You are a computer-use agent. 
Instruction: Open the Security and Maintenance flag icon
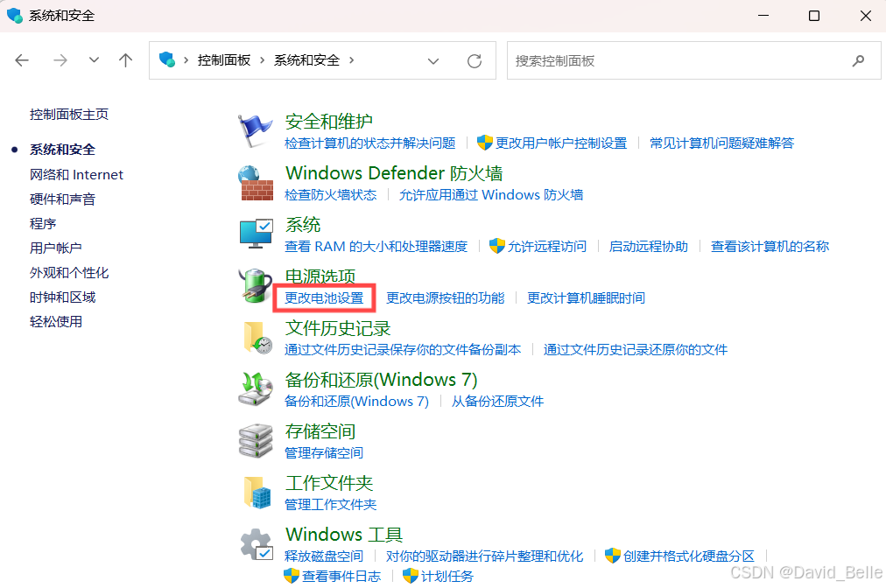click(x=256, y=131)
